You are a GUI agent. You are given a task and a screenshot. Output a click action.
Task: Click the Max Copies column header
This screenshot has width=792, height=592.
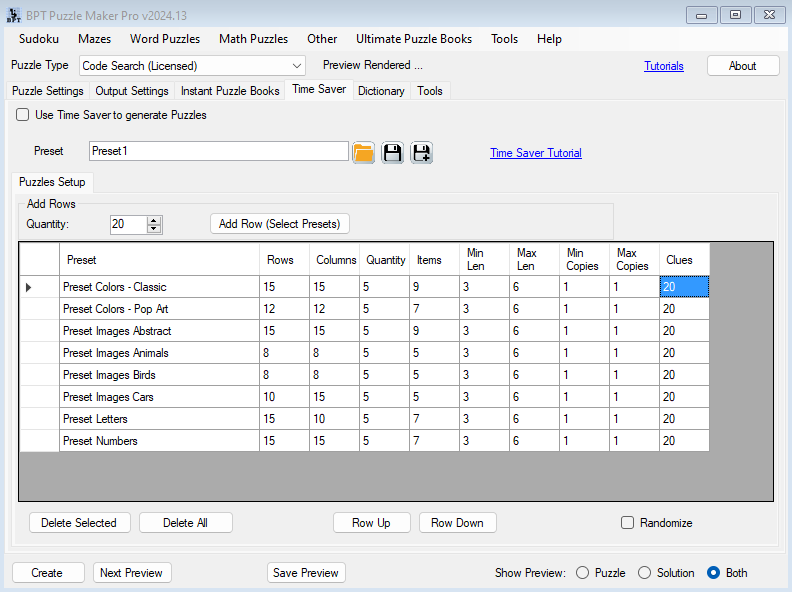634,260
